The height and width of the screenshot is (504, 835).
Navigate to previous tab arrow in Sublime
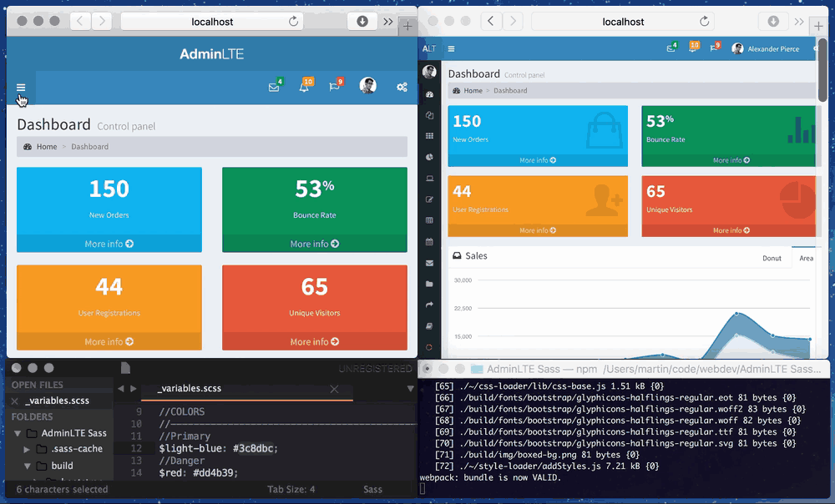(121, 389)
